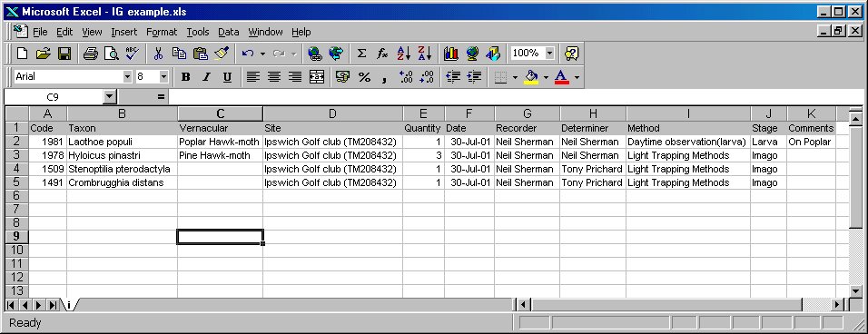Open the Format menu
Image resolution: width=868 pixels, height=334 pixels.
(162, 32)
